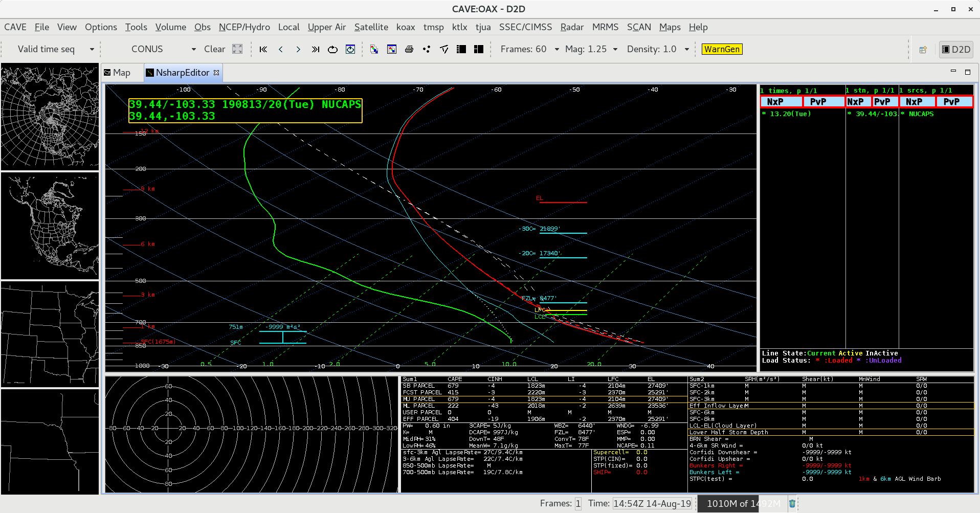Click NxP under the srcs column
The image size is (980, 513).
[x=918, y=102]
